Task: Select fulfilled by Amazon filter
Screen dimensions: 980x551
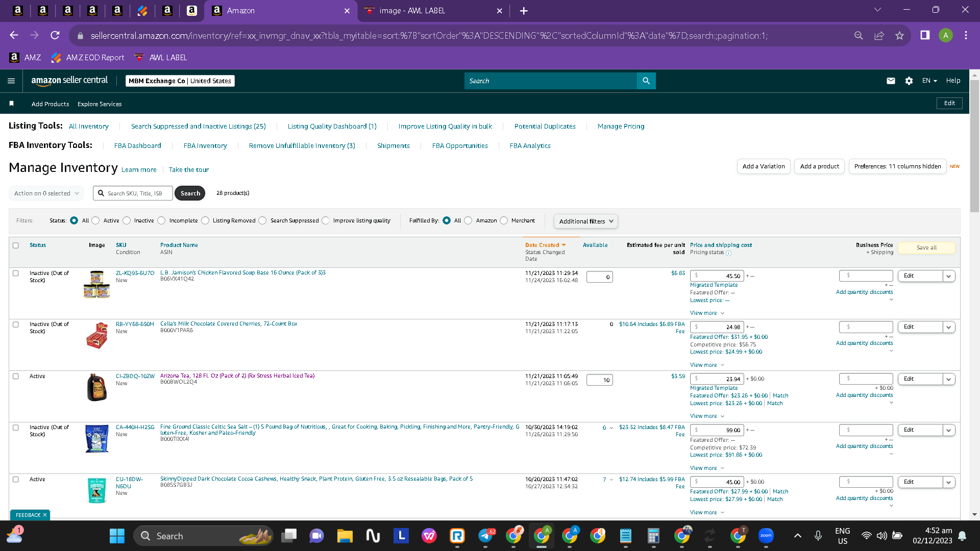Action: (468, 220)
